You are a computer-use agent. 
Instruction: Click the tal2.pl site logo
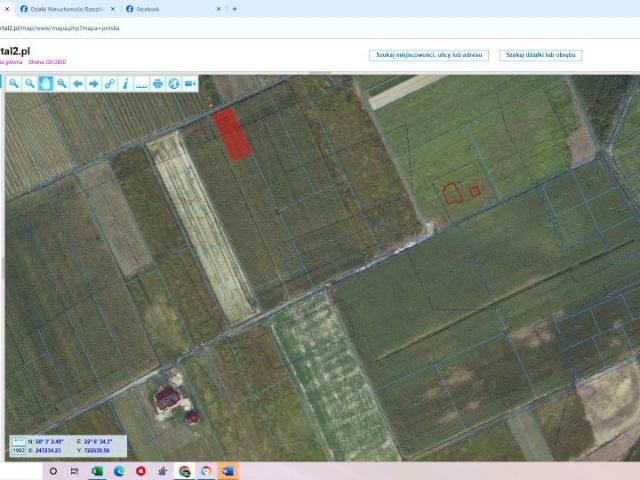pyautogui.click(x=15, y=51)
